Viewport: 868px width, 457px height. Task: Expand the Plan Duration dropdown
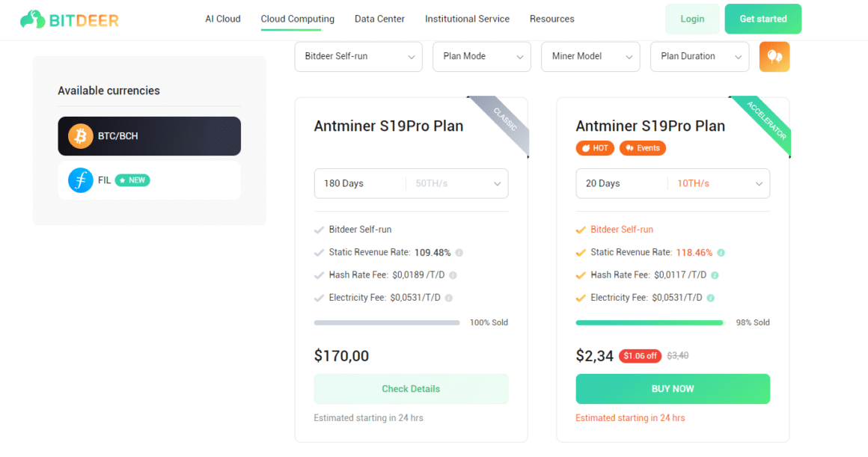click(x=699, y=56)
